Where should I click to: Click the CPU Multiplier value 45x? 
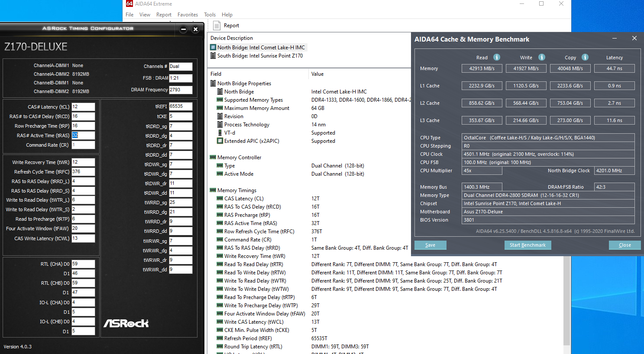[482, 171]
